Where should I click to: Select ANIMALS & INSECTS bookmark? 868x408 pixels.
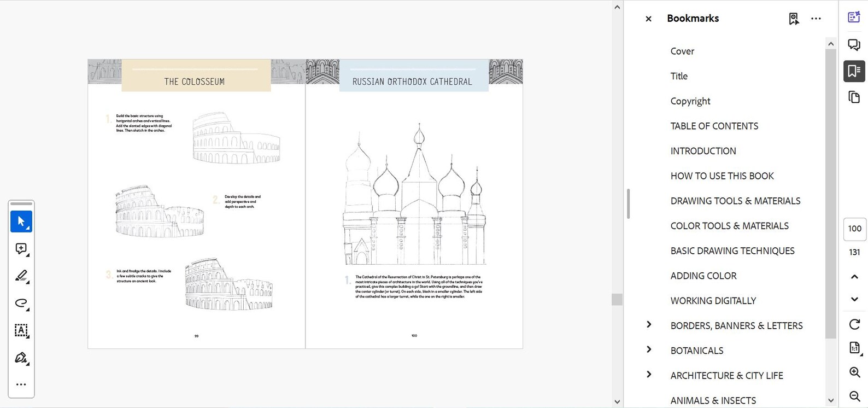click(x=713, y=401)
